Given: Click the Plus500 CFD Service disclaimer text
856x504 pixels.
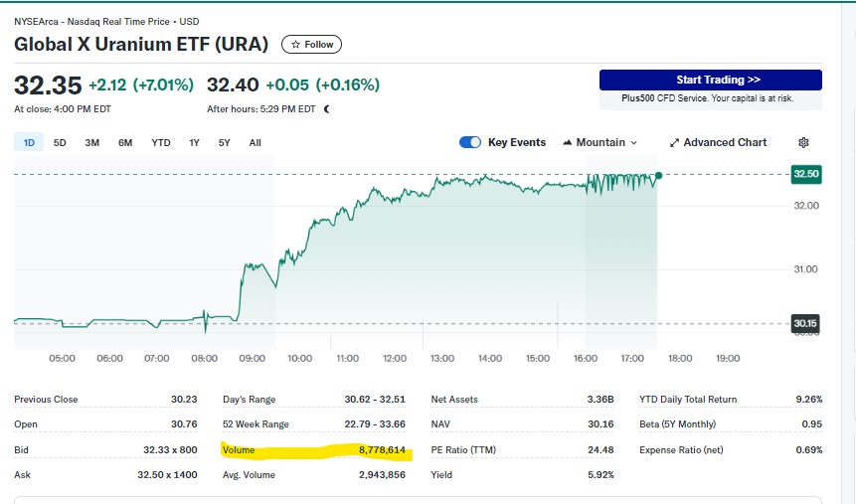Looking at the screenshot, I should (707, 98).
